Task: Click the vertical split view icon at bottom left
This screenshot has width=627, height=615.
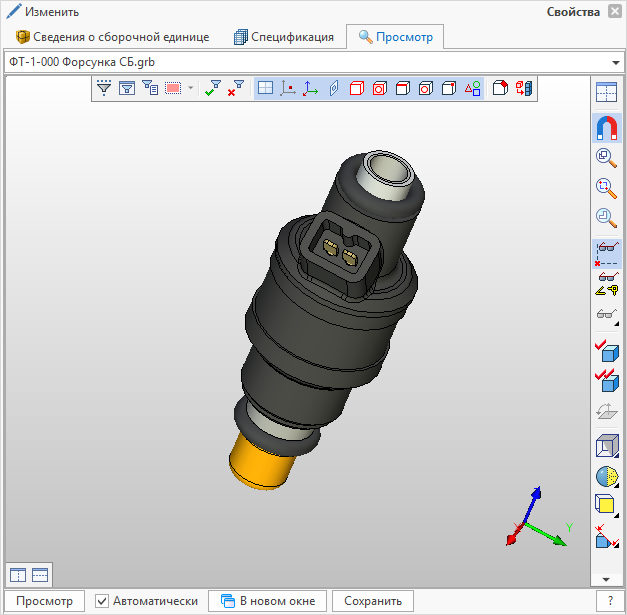Action: point(18,575)
